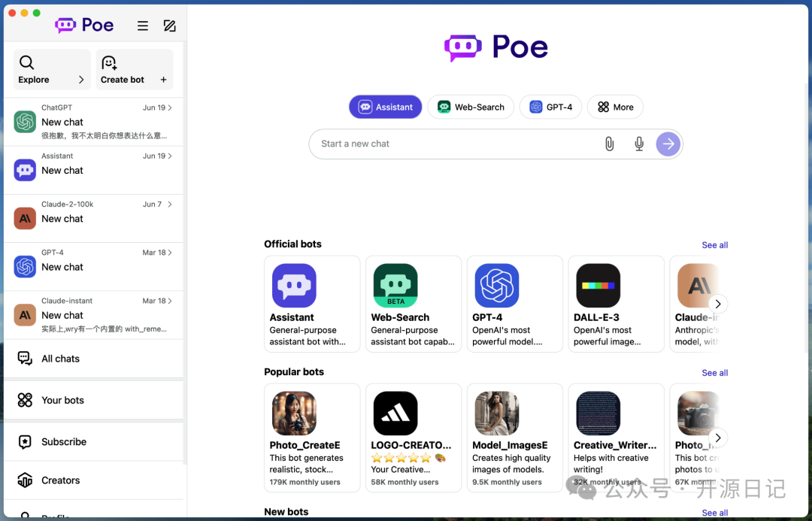Click the chevron on the Assistant chat row
812x521 pixels.
[170, 156]
